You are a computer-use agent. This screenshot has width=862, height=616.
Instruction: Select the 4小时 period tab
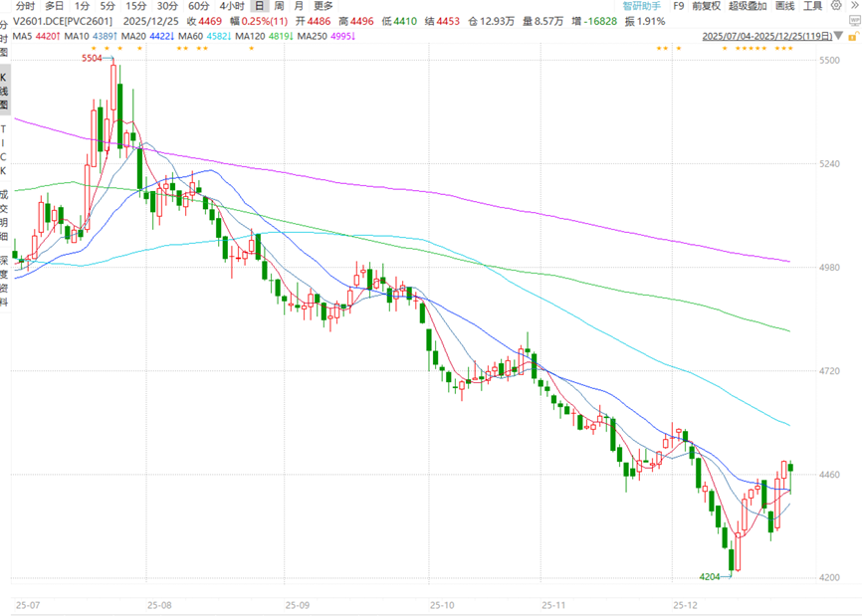point(232,6)
